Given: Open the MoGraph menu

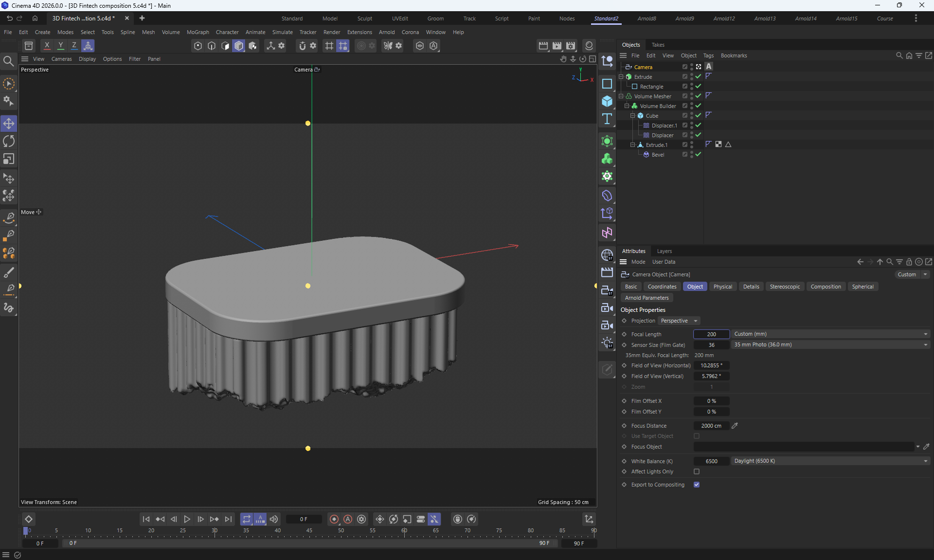Looking at the screenshot, I should pyautogui.click(x=198, y=32).
